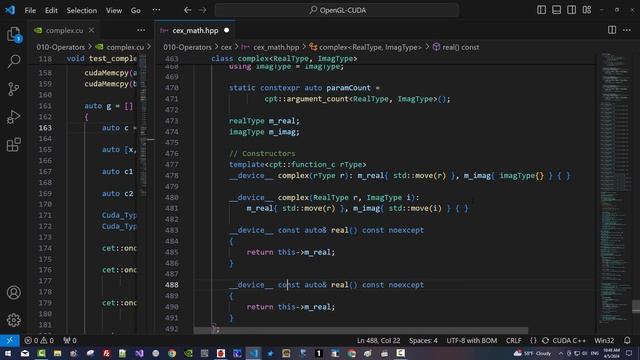
Task: Toggle the secondary side bar visibility
Action: pyautogui.click(x=571, y=10)
